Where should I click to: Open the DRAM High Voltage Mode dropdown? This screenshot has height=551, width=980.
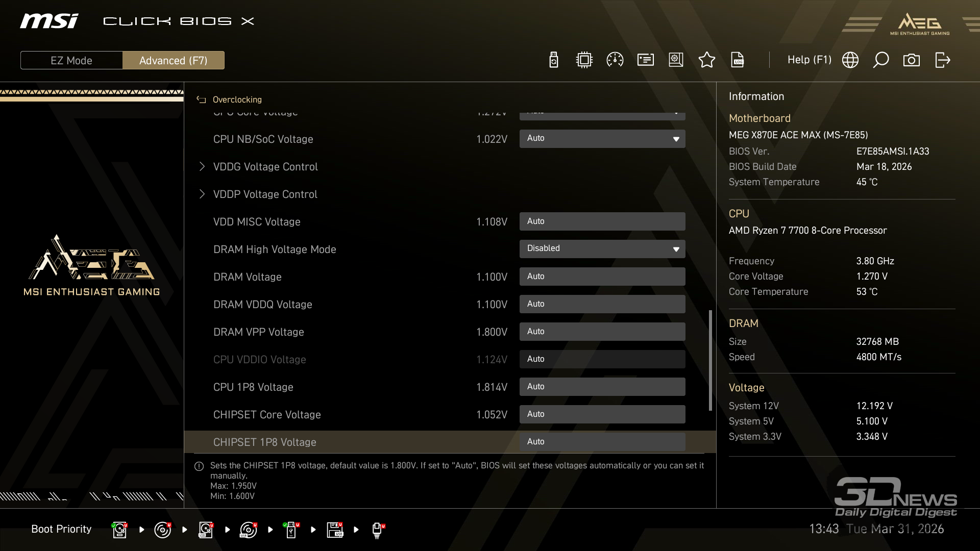pyautogui.click(x=602, y=249)
